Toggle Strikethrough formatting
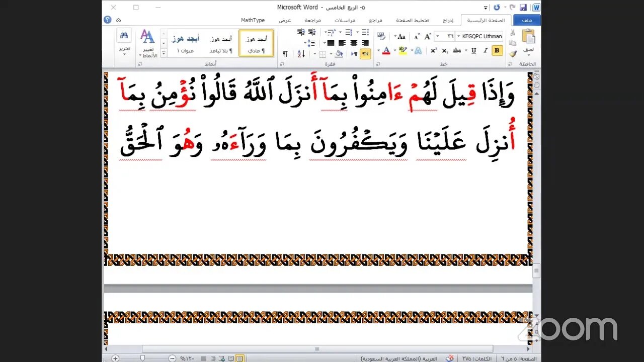Viewport: 644px width, 362px height. (x=457, y=50)
